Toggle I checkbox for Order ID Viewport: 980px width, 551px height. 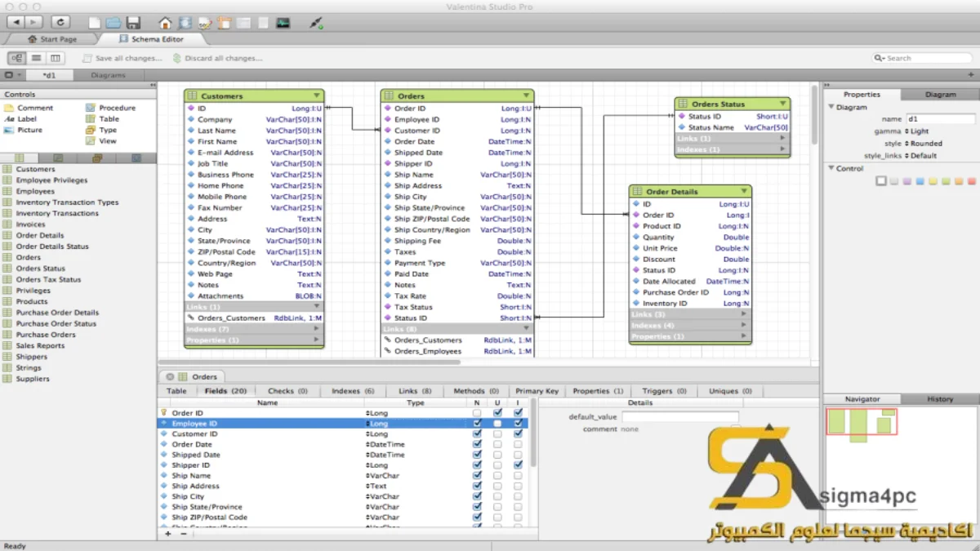(x=518, y=413)
